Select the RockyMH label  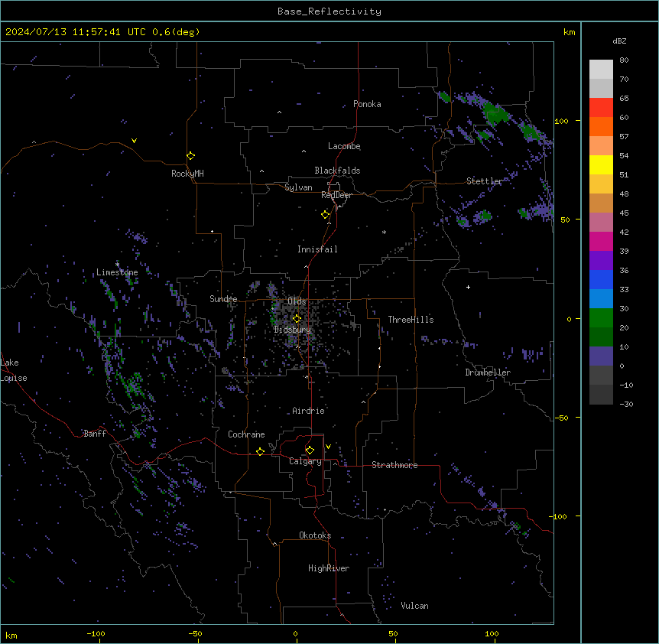[x=187, y=174]
